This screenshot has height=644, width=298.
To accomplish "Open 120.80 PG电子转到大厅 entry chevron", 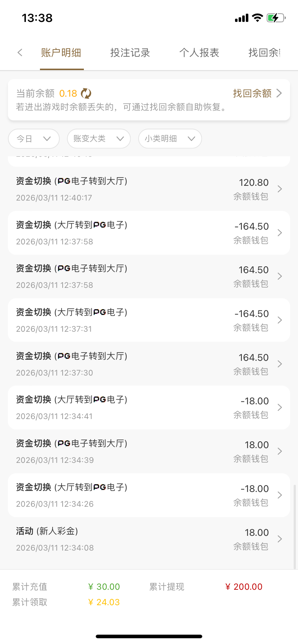I will [x=280, y=189].
